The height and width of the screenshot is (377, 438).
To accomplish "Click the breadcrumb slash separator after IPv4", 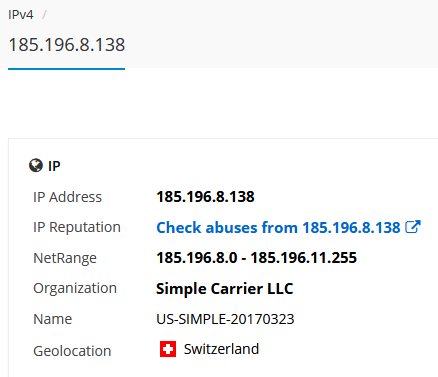I will [44, 15].
